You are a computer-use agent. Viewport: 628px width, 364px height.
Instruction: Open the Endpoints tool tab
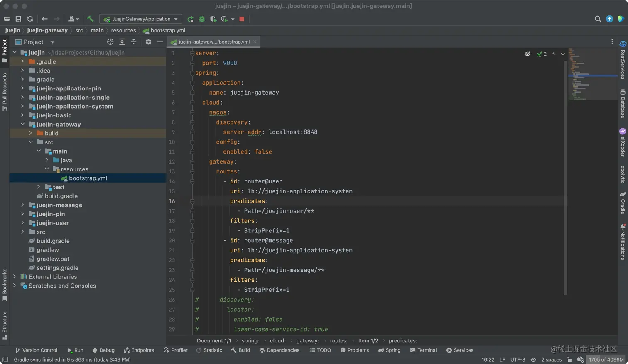pos(139,350)
